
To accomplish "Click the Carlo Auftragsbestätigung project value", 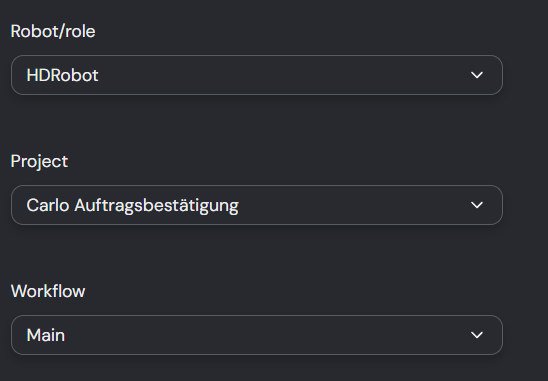I will (x=132, y=206).
